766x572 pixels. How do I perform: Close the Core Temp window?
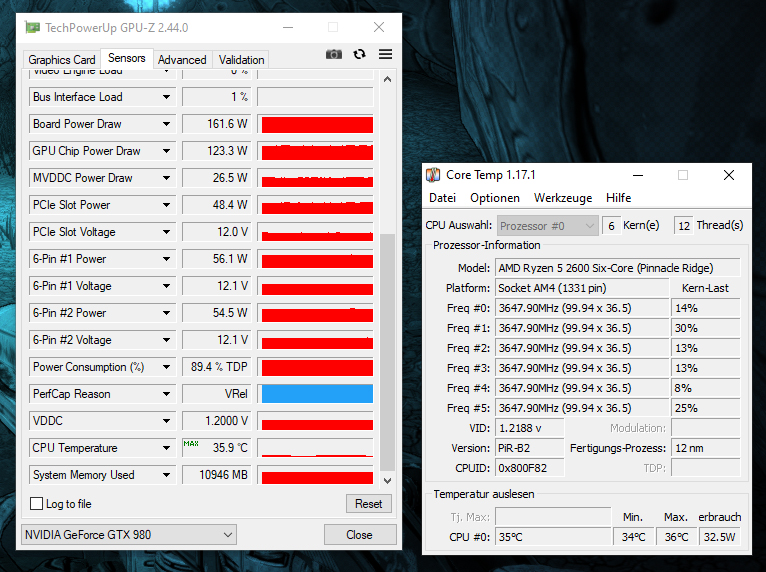click(729, 175)
